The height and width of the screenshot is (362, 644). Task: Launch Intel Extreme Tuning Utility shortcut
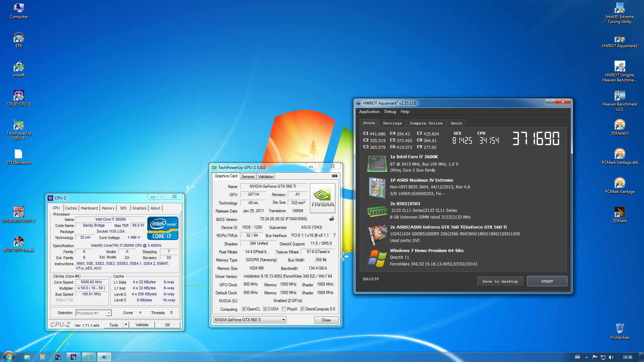(x=620, y=13)
